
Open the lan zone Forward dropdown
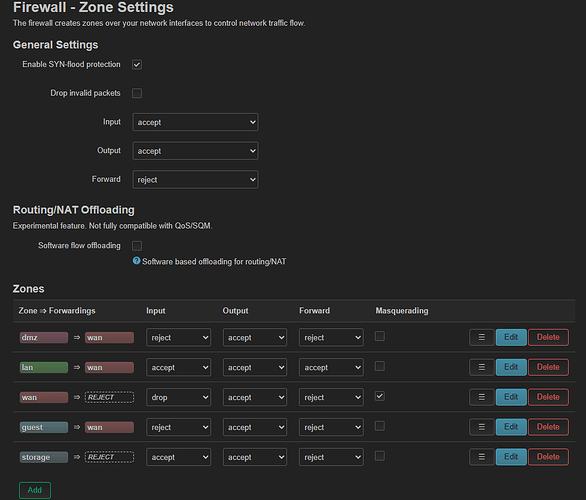point(331,367)
